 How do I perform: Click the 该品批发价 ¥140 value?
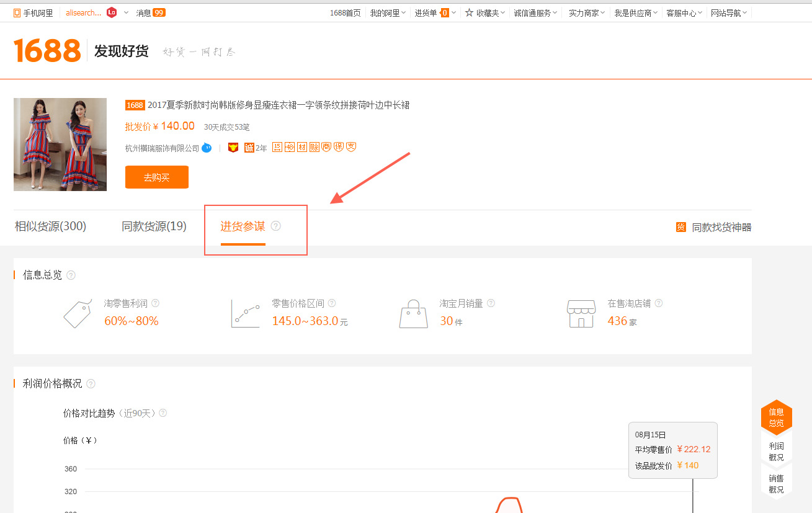[687, 465]
